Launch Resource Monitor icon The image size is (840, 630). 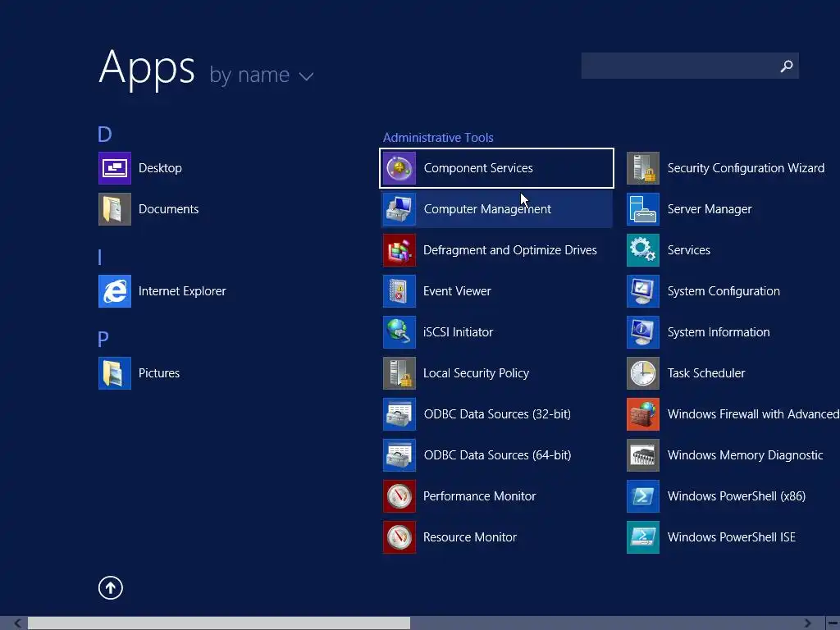pos(399,537)
